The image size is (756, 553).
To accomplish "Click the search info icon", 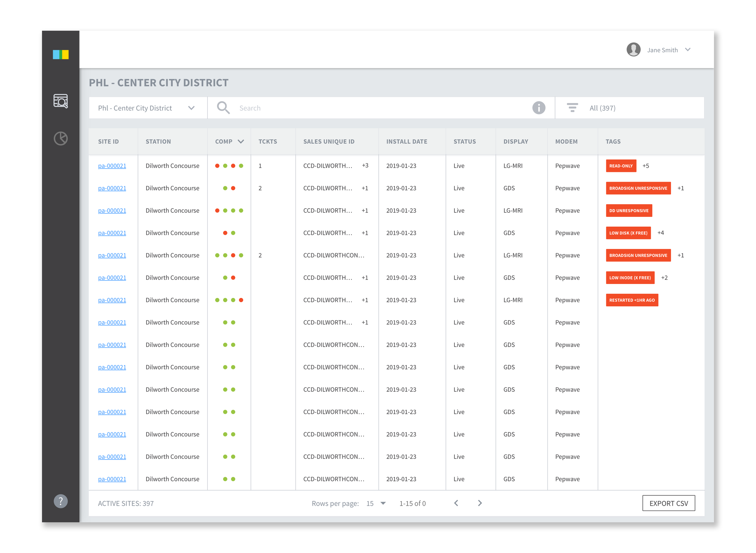I will [x=539, y=108].
